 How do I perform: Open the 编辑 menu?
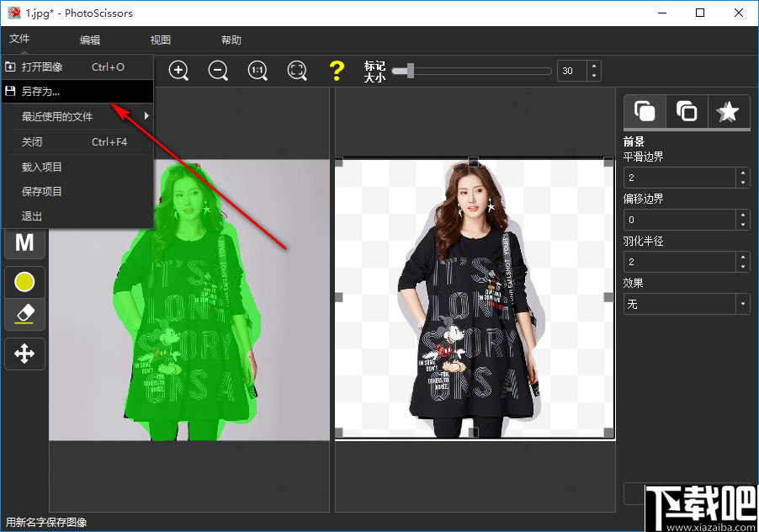click(90, 40)
